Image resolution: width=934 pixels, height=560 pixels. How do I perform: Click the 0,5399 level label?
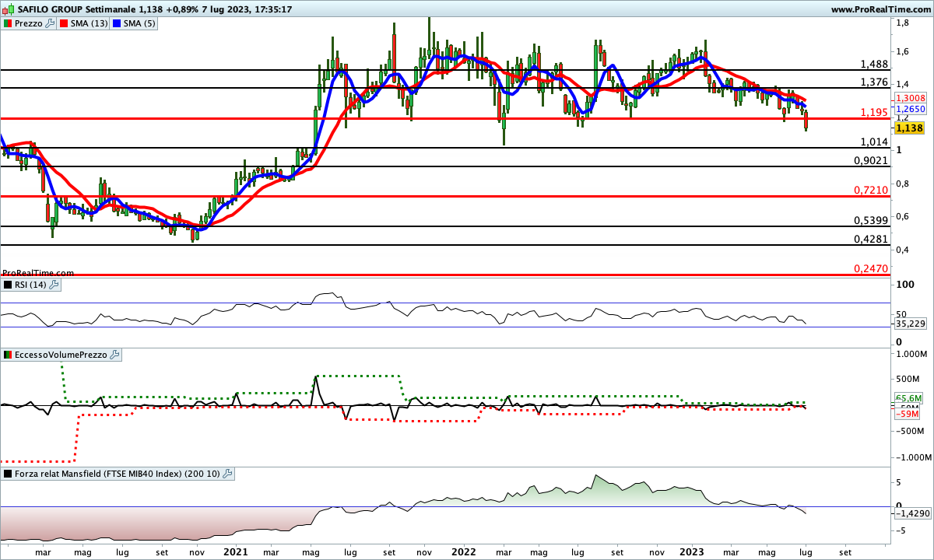point(871,221)
